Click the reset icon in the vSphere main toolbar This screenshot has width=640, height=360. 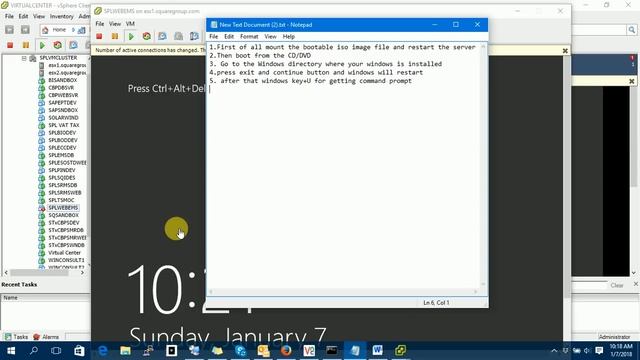click(58, 45)
